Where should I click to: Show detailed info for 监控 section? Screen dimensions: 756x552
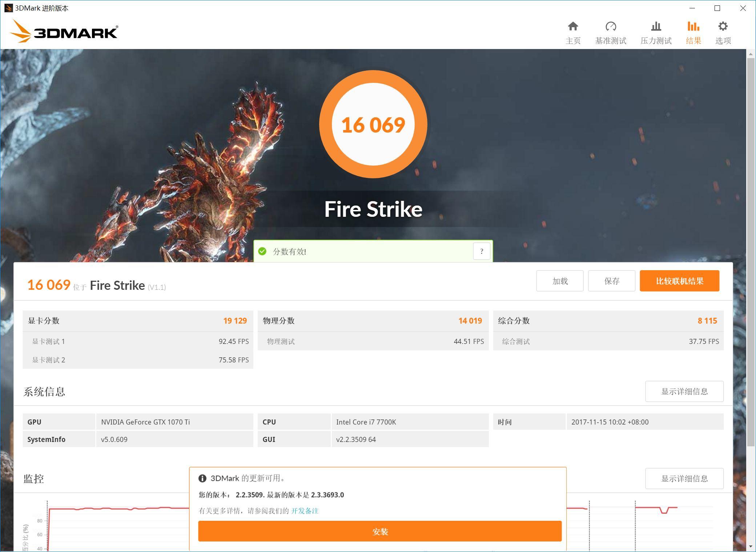[684, 478]
